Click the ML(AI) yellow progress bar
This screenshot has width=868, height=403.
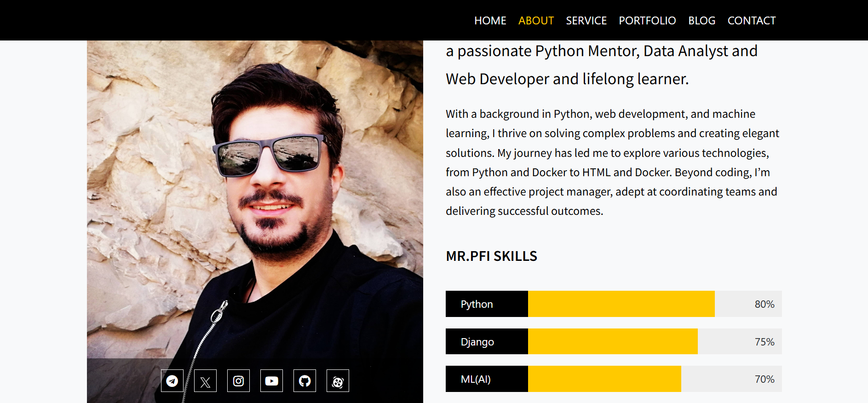coord(604,379)
